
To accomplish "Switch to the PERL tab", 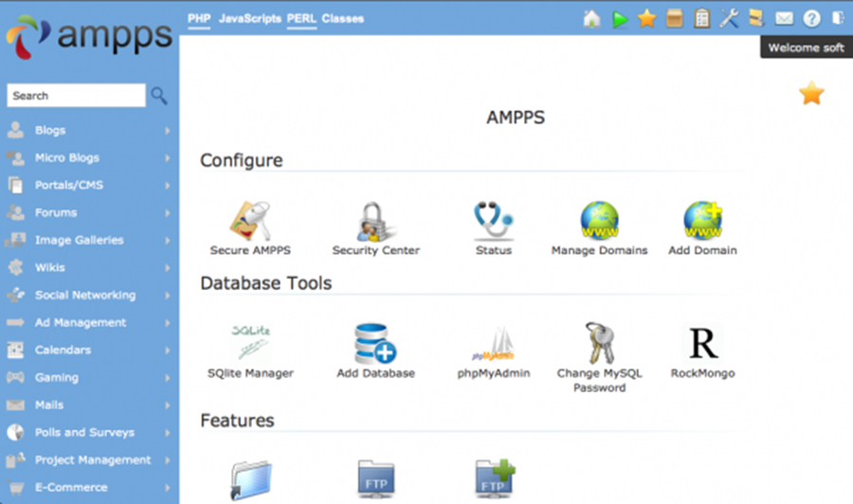I will (x=301, y=19).
